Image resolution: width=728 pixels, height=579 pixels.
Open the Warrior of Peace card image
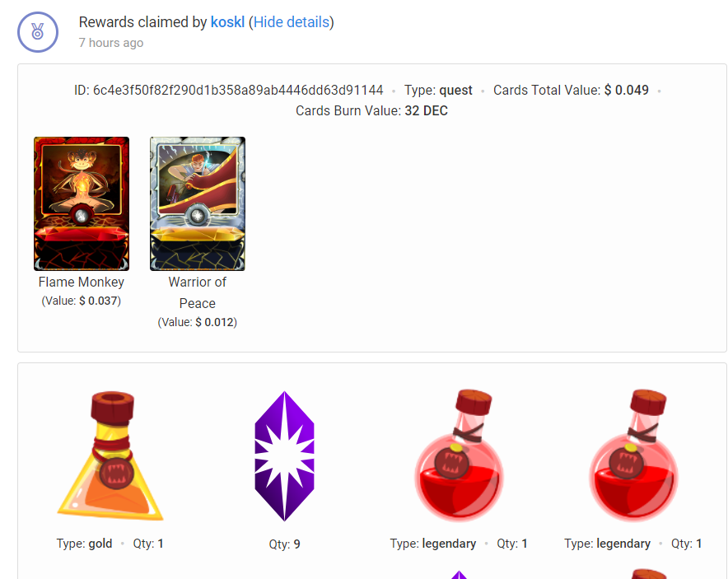pyautogui.click(x=198, y=203)
